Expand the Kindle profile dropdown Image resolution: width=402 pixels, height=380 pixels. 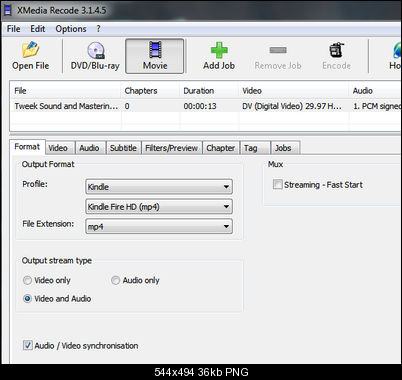click(159, 187)
